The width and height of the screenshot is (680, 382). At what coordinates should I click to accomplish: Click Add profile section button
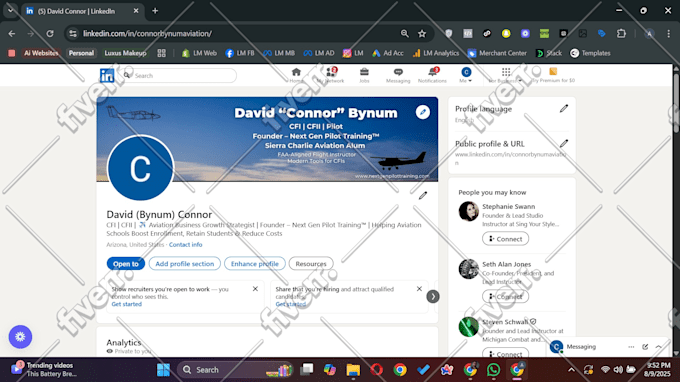point(185,264)
